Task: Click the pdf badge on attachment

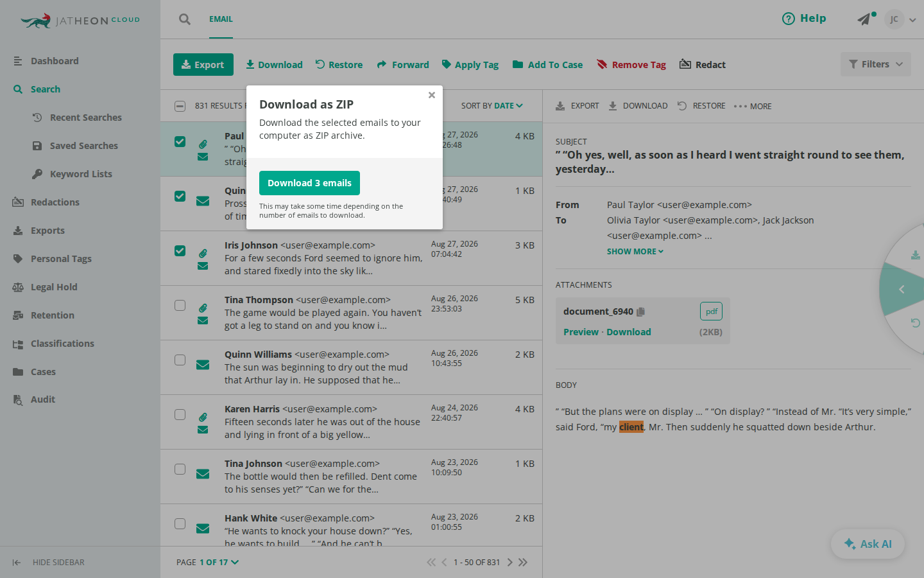Action: [x=711, y=311]
